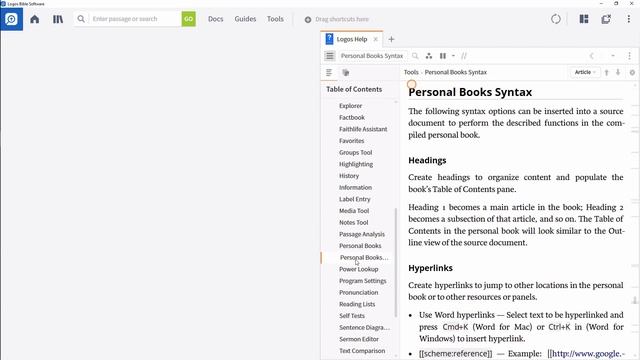Add a new panel tab with plus
The height and width of the screenshot is (360, 640).
pyautogui.click(x=391, y=39)
